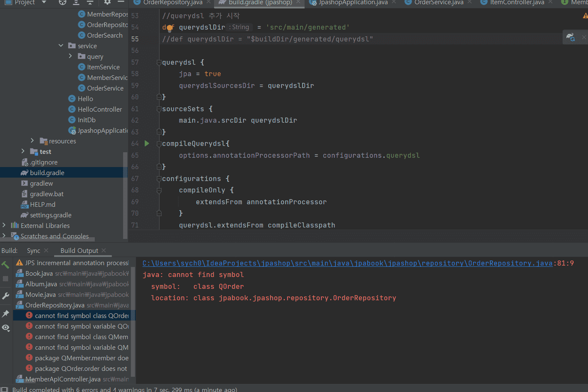Viewport: 588px width, 392px height.
Task: Expand External Libraries node
Action: pyautogui.click(x=4, y=225)
